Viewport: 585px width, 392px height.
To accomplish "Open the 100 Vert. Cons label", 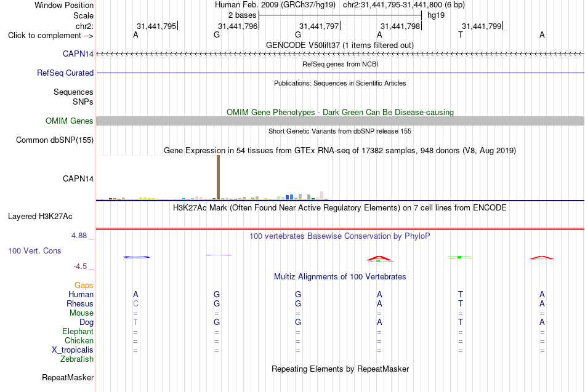I will tap(34, 250).
